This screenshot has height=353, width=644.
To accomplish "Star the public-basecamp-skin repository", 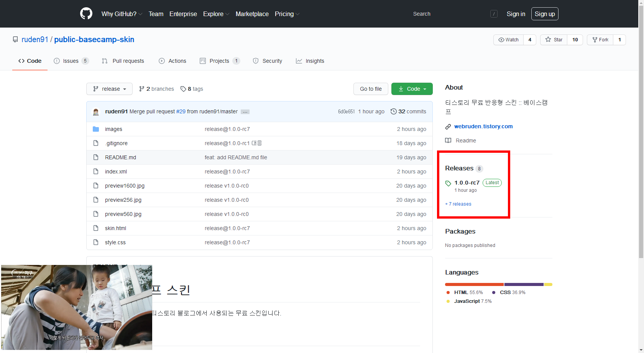I will (x=554, y=40).
